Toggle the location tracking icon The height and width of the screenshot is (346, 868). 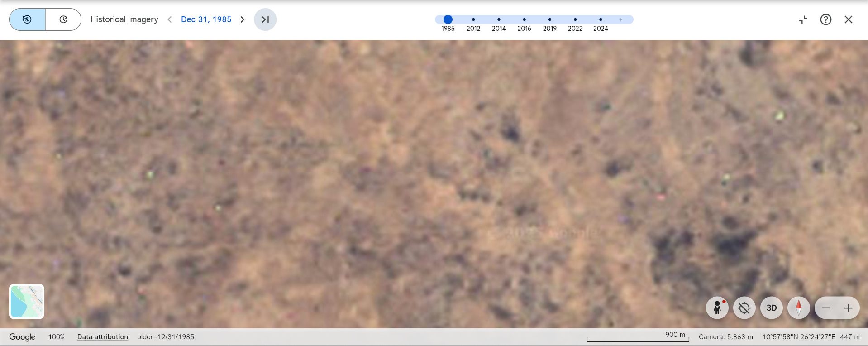744,308
